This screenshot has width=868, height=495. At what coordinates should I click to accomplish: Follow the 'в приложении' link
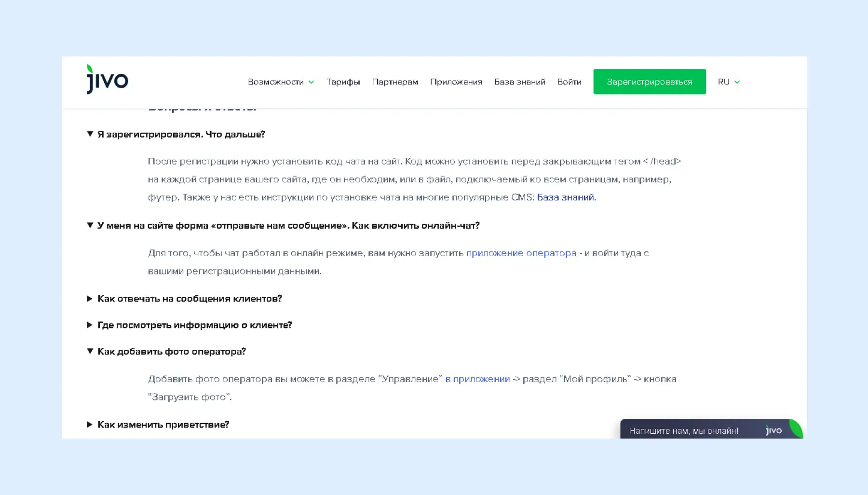point(477,379)
